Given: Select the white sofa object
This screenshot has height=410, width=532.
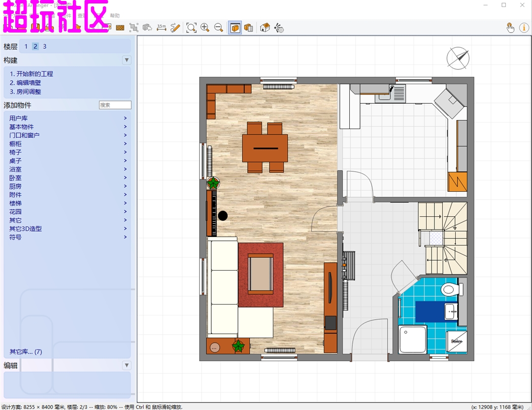Looking at the screenshot, I should pyautogui.click(x=224, y=287).
